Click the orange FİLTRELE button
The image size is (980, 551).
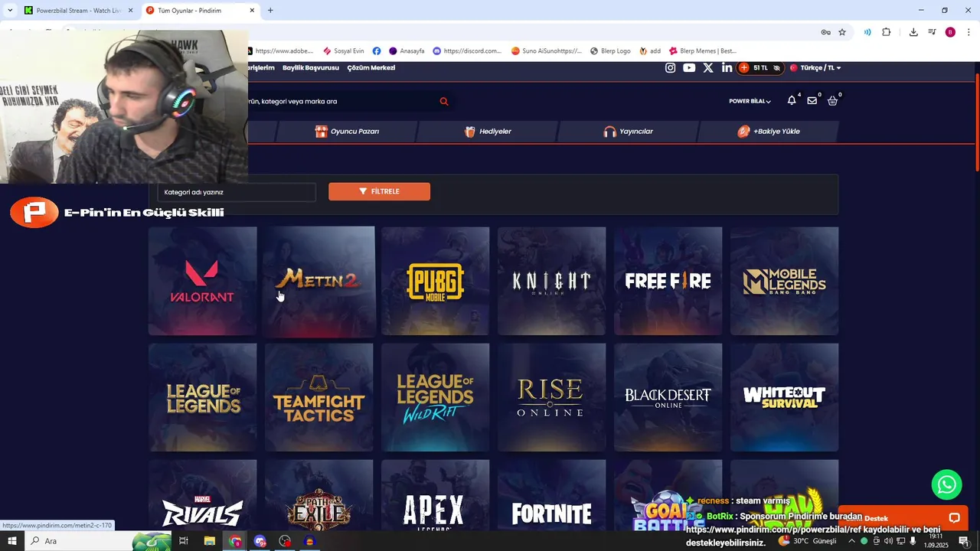point(379,191)
